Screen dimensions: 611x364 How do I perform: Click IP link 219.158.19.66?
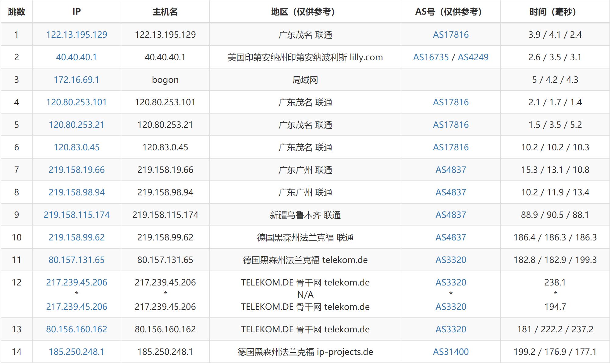pyautogui.click(x=76, y=170)
